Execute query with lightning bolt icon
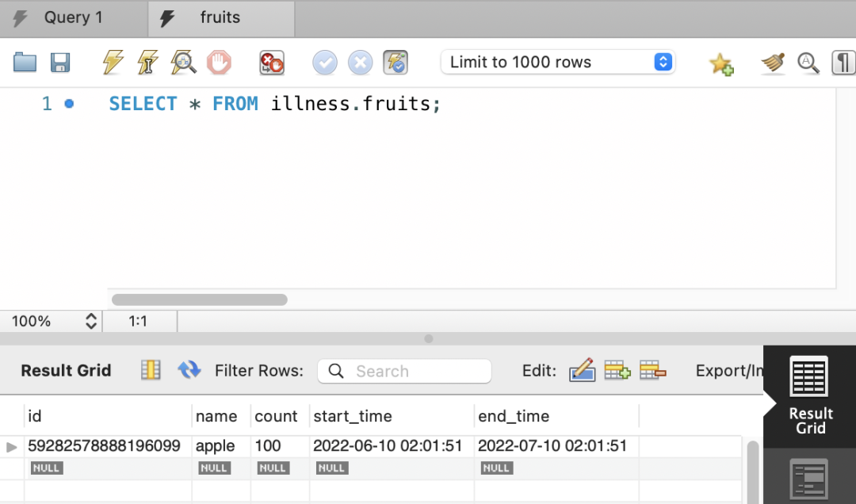The height and width of the screenshot is (504, 856). pos(113,62)
